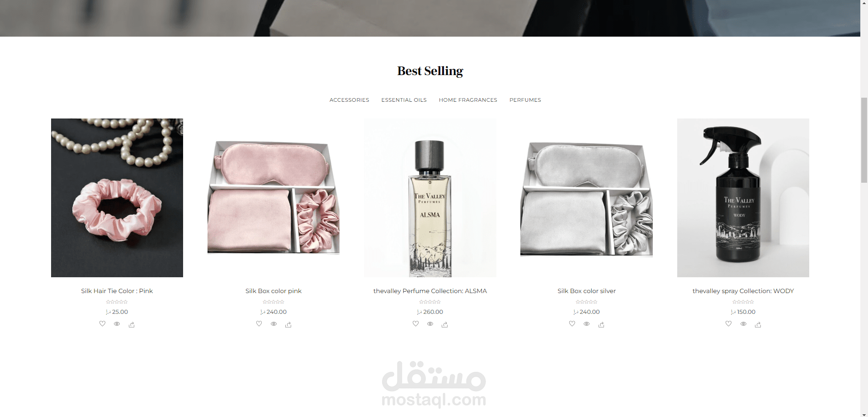This screenshot has height=417, width=868.
Task: Share the Silk Box color pink product
Action: (x=288, y=324)
